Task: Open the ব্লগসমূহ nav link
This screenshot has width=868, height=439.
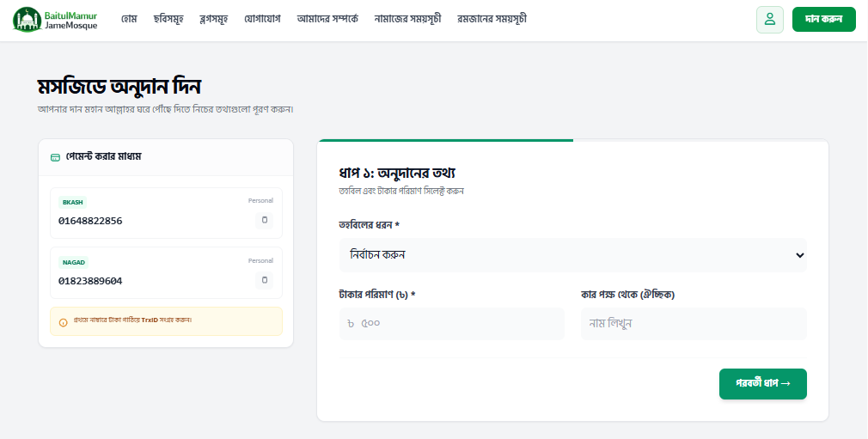Action: click(x=213, y=19)
